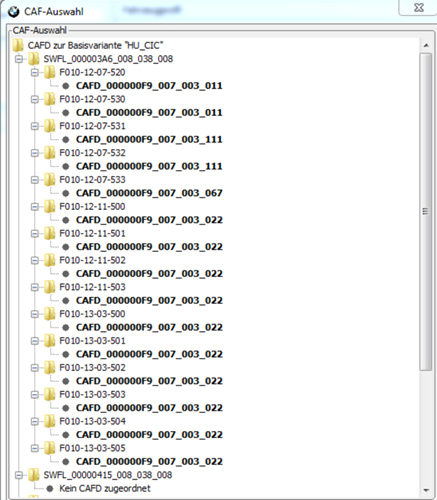Image resolution: width=437 pixels, height=500 pixels.
Task: Click the scrollbar up arrow
Action: coord(426,45)
